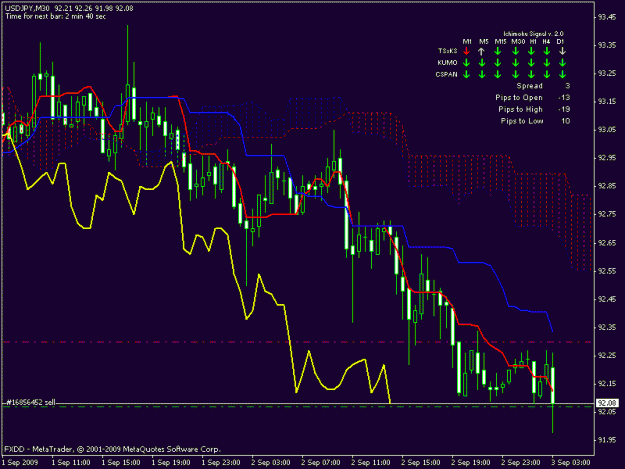Click the '92.35' price scale label
This screenshot has height=469, width=625.
click(x=607, y=327)
